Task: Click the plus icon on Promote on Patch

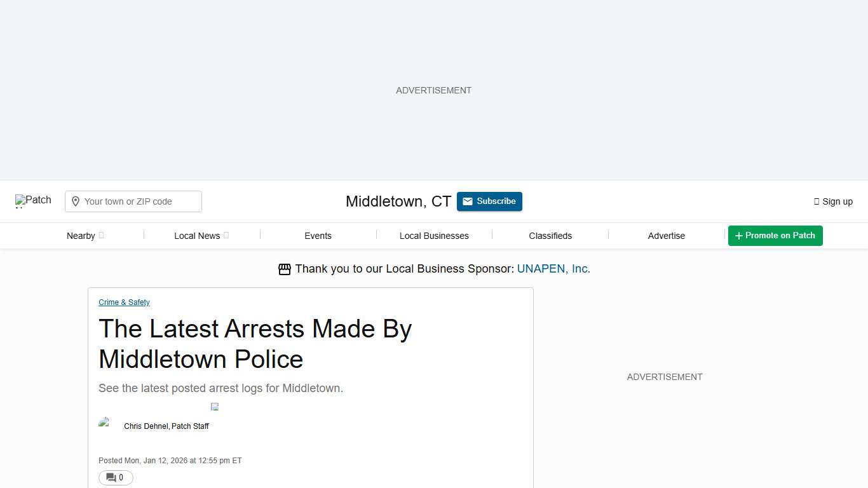Action: 738,236
